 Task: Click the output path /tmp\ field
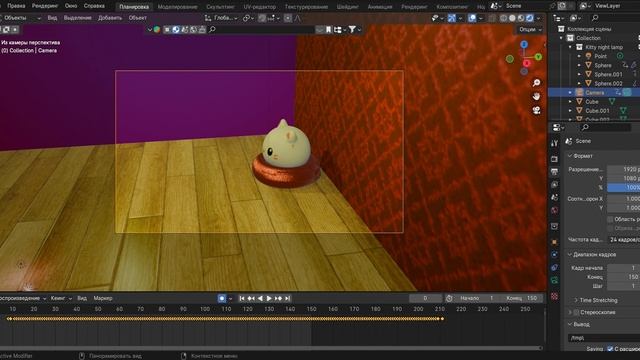pos(604,338)
